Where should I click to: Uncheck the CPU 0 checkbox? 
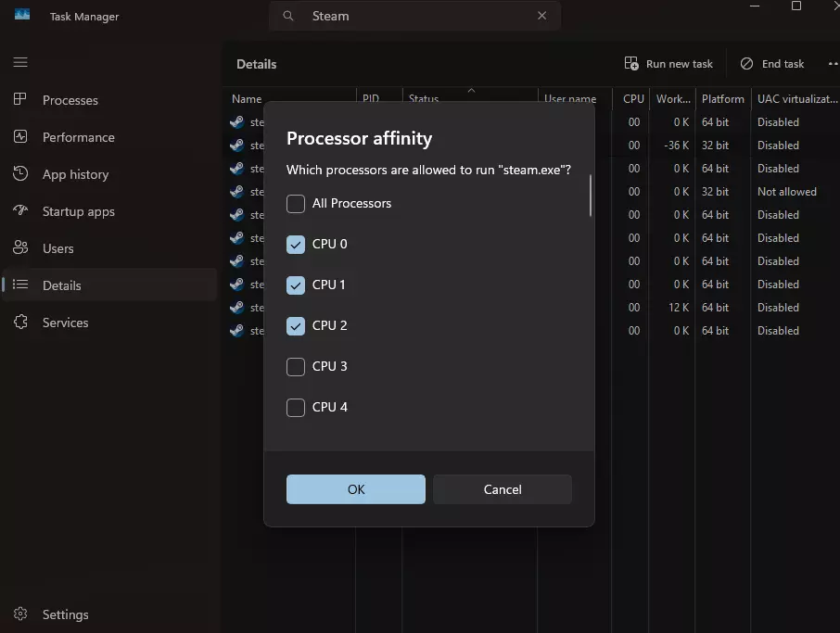(x=296, y=245)
